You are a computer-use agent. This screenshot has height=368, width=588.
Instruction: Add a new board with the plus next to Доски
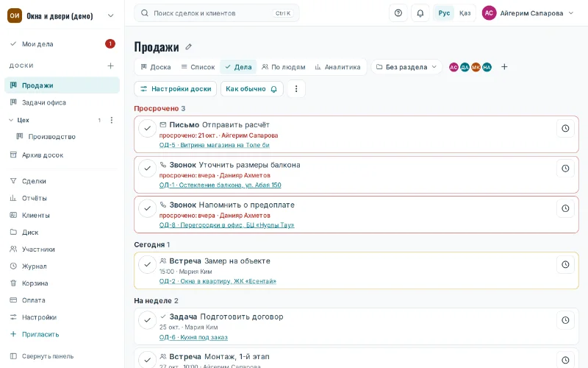111,66
